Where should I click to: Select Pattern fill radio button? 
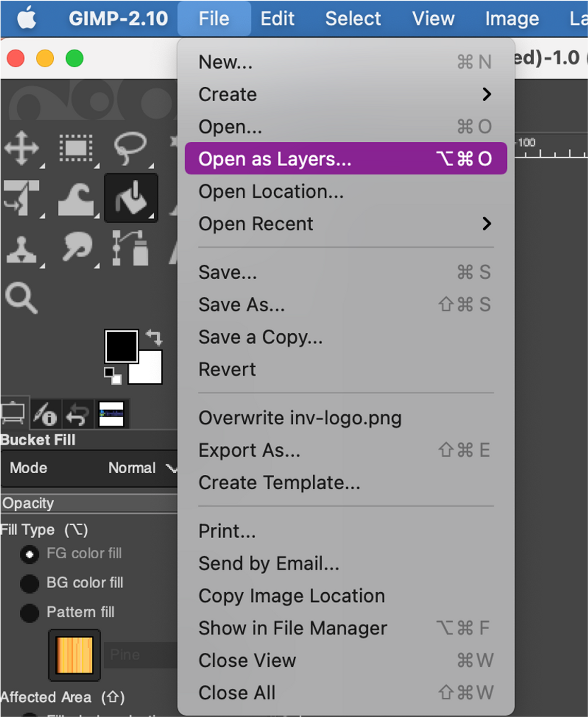(29, 613)
